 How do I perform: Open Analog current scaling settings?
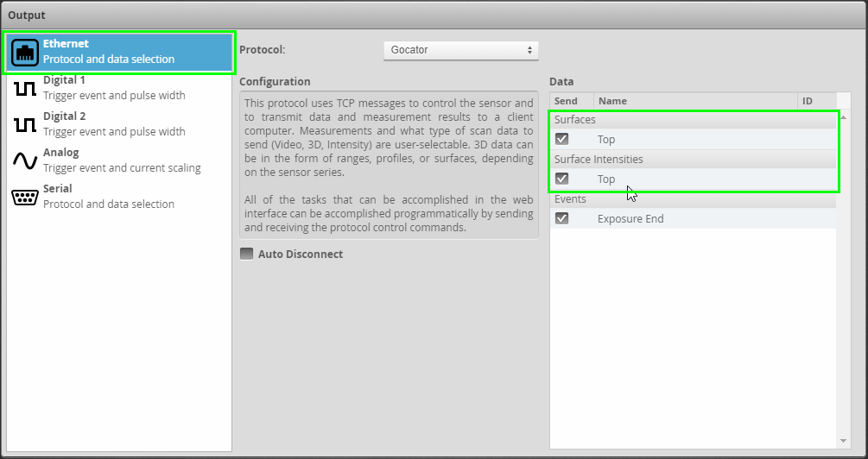[x=121, y=160]
